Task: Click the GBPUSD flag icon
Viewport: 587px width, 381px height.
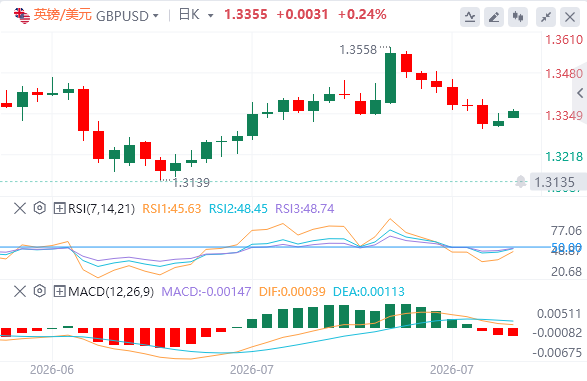Action: 22,15
